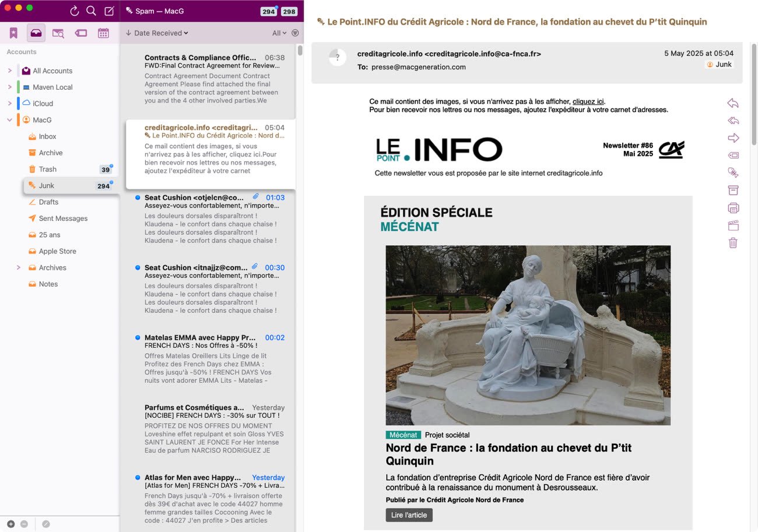Reply to all recipients
This screenshot has height=532, width=758.
[733, 121]
